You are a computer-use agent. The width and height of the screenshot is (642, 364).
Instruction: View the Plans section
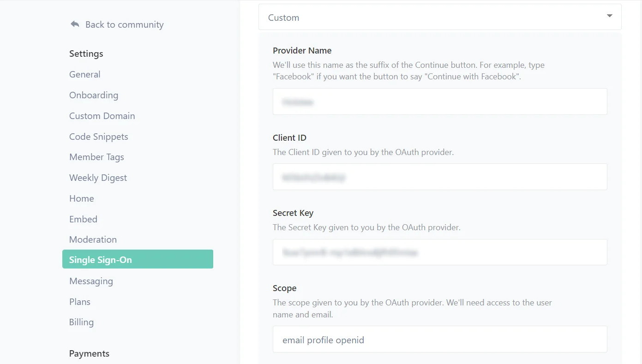point(79,302)
